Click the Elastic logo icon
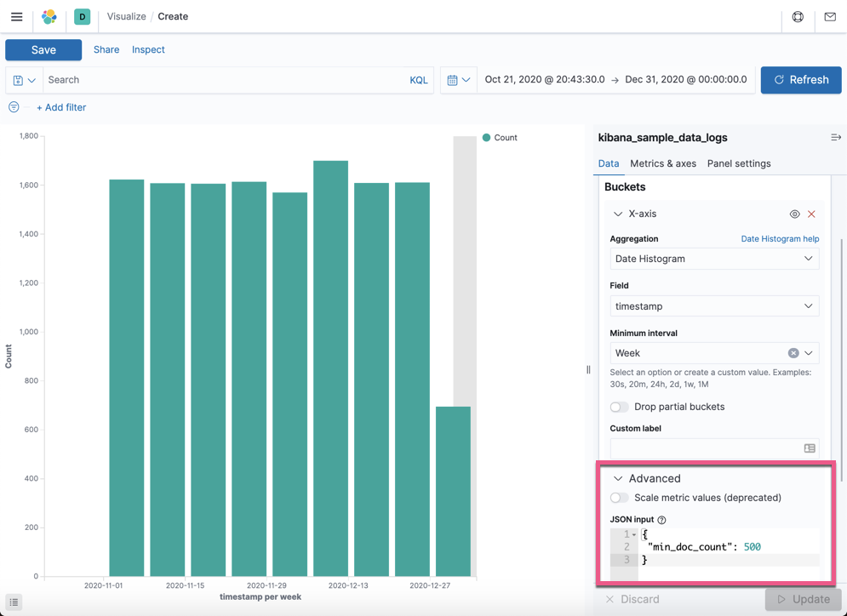847x616 pixels. 49,17
